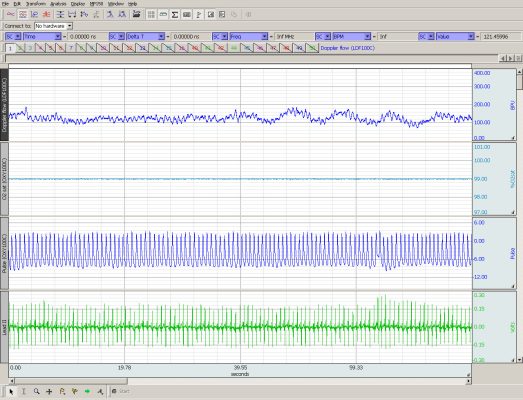Open the Display menu

[78, 4]
